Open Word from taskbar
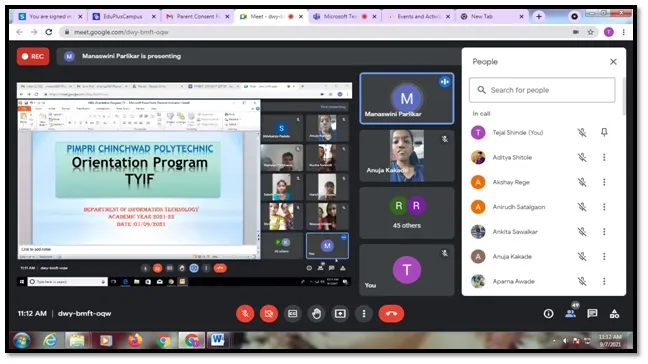Viewport: 648px width, 364px height. coord(218,340)
